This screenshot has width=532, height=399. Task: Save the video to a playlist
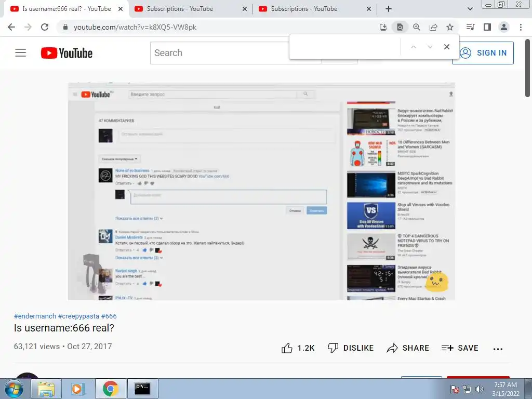tap(460, 348)
